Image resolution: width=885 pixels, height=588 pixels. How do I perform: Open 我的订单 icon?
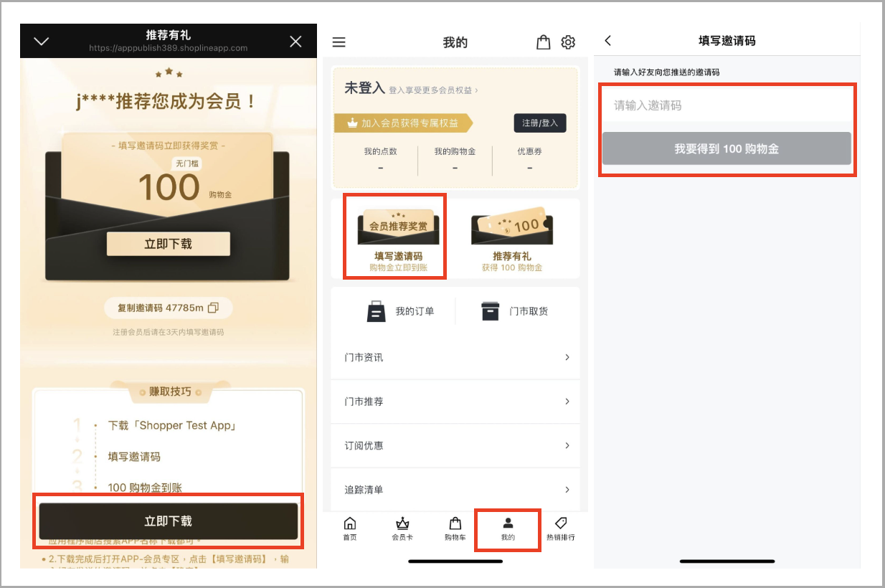tap(376, 311)
